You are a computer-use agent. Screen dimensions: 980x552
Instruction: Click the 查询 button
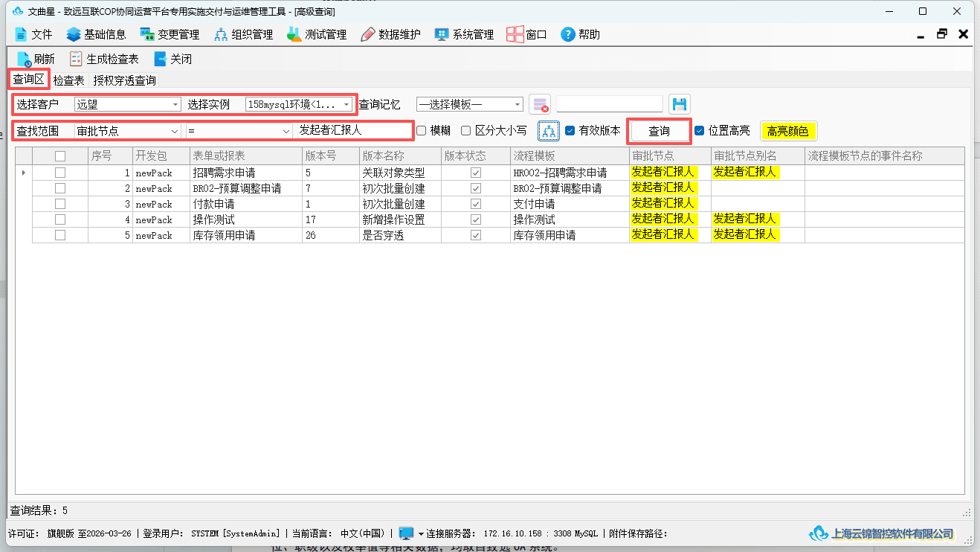click(x=659, y=131)
